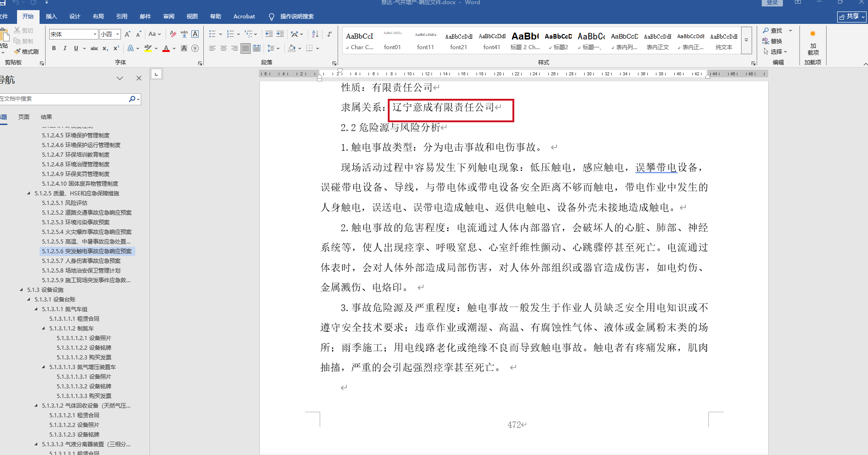Click the 替换 replace button
Image resolution: width=868 pixels, height=455 pixels.
click(x=773, y=41)
